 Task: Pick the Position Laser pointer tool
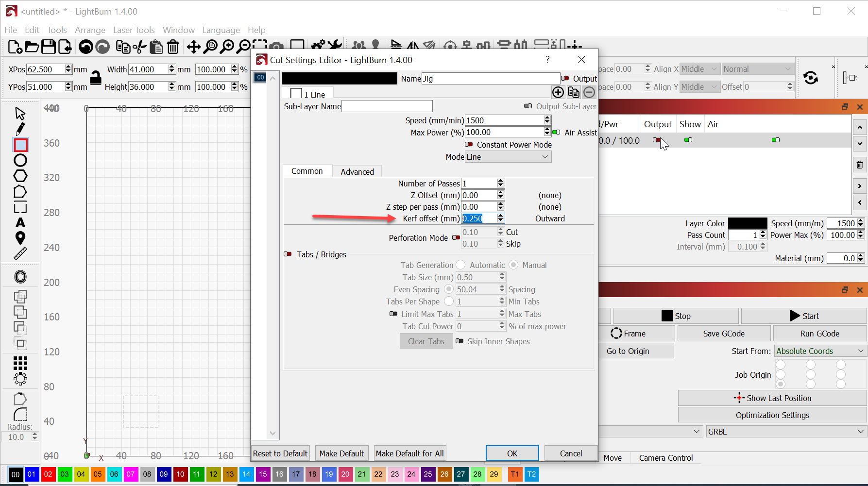20,238
